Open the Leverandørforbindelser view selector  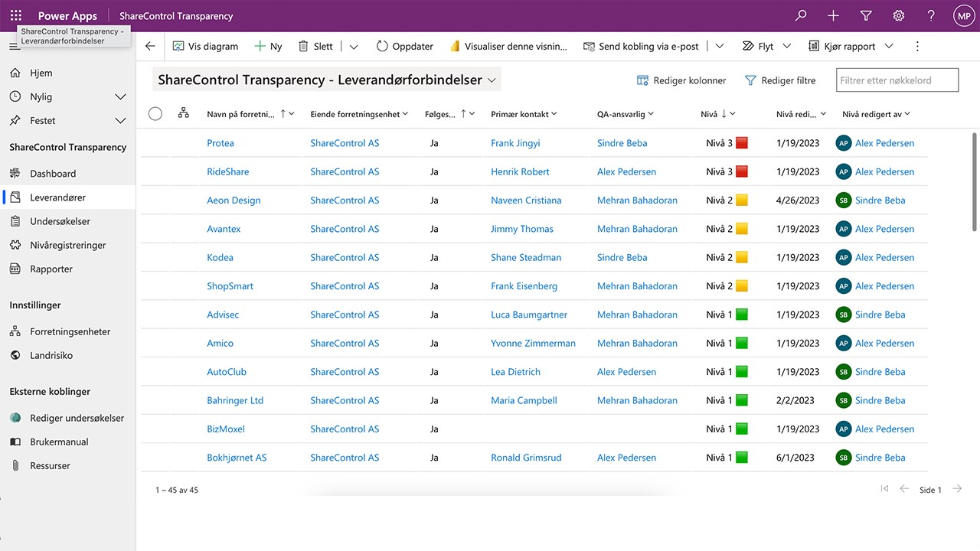coord(328,80)
